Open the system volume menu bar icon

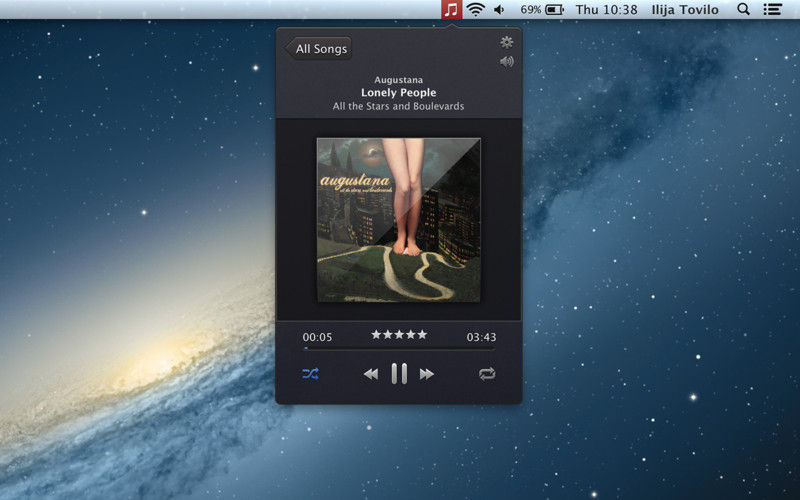[499, 9]
